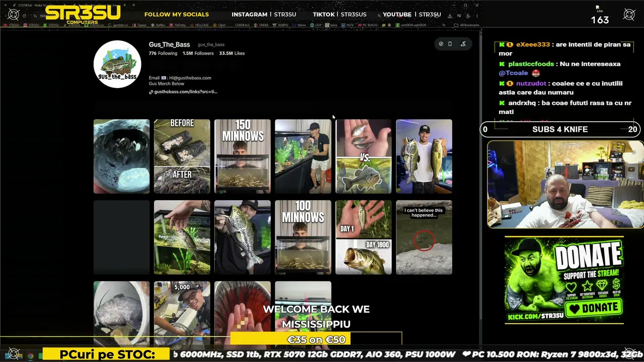Open the 150 MINNOWS video thumbnail
Image resolution: width=644 pixels, height=362 pixels.
point(243,156)
